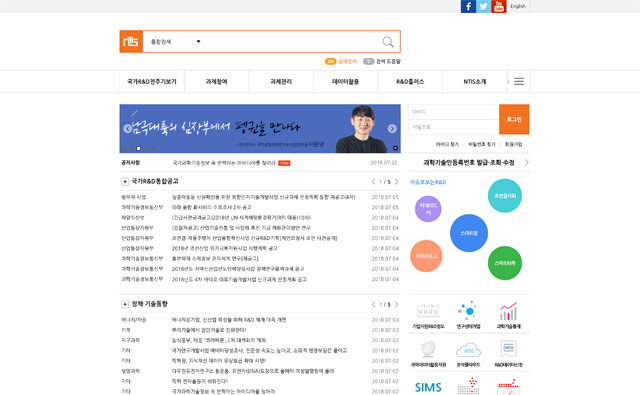Expand the 정책·기술동향 section plus
Image resolution: width=640 pixels, height=395 pixels.
click(125, 304)
